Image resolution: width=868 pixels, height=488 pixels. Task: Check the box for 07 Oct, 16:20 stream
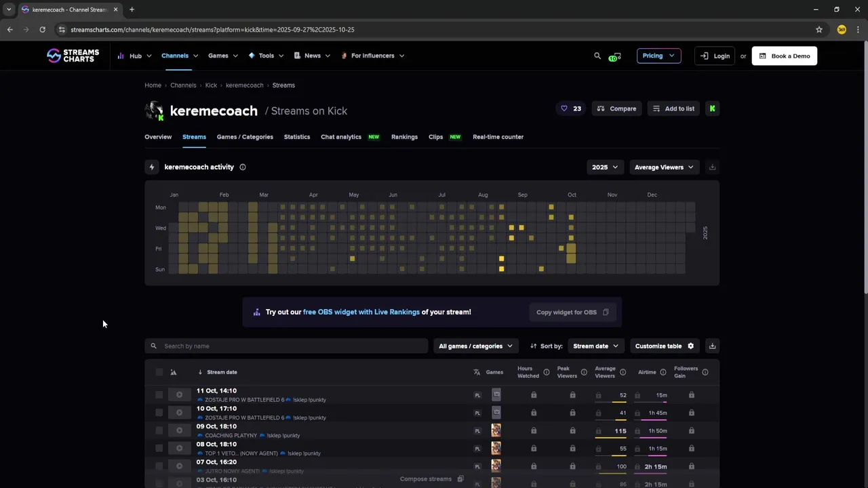159,466
